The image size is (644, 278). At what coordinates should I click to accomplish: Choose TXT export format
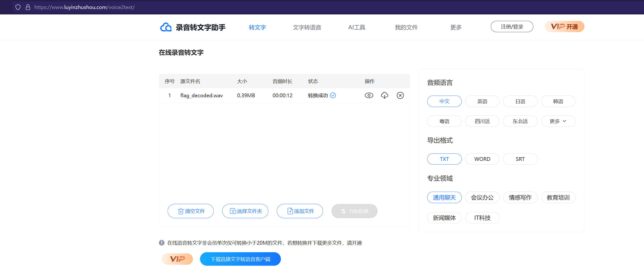click(x=444, y=159)
